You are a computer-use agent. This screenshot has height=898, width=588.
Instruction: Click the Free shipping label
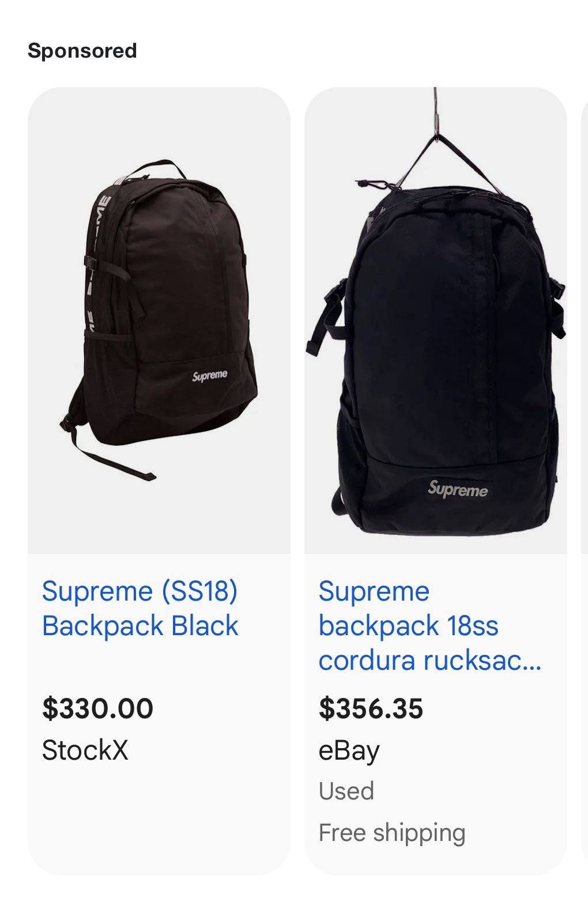392,833
